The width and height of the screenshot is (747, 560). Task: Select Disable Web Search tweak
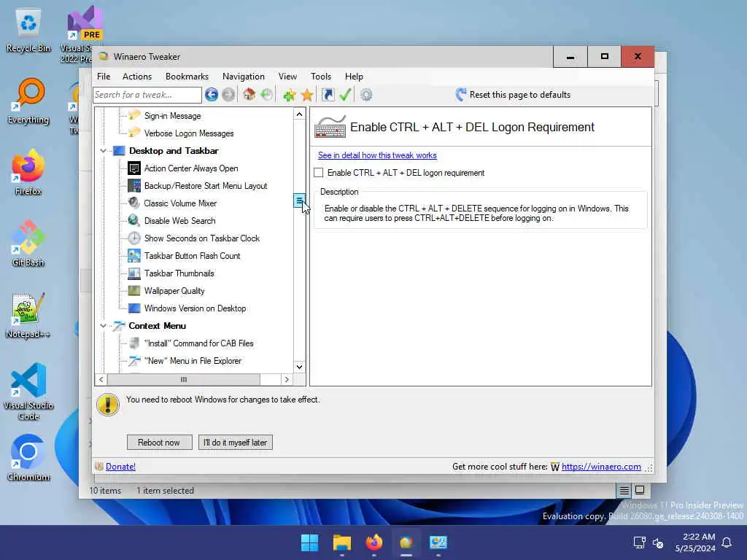179,221
